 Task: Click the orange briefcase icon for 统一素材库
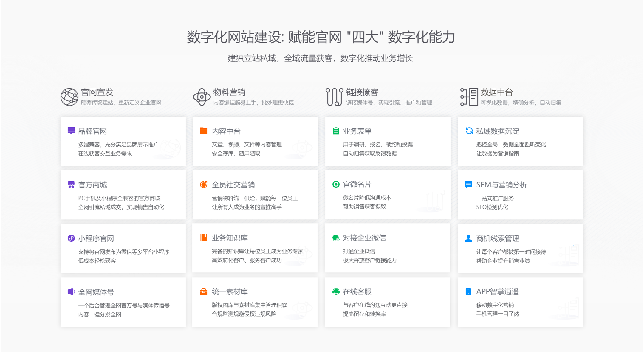tap(204, 291)
